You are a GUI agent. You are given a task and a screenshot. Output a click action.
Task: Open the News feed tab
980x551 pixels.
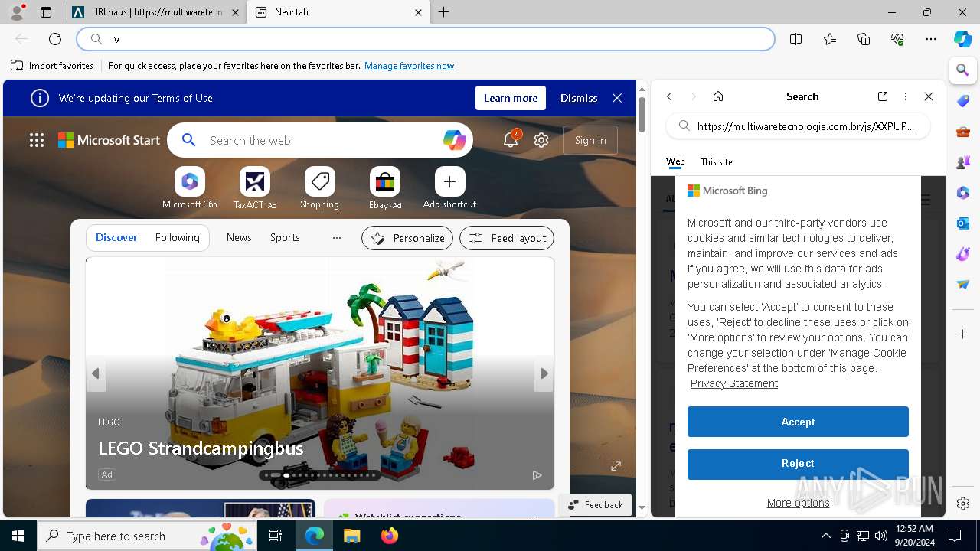[239, 237]
